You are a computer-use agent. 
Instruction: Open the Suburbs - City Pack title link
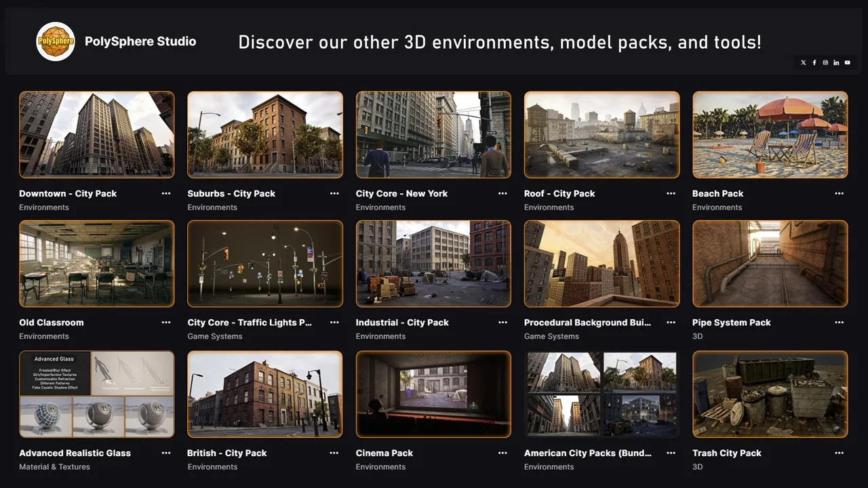[231, 194]
